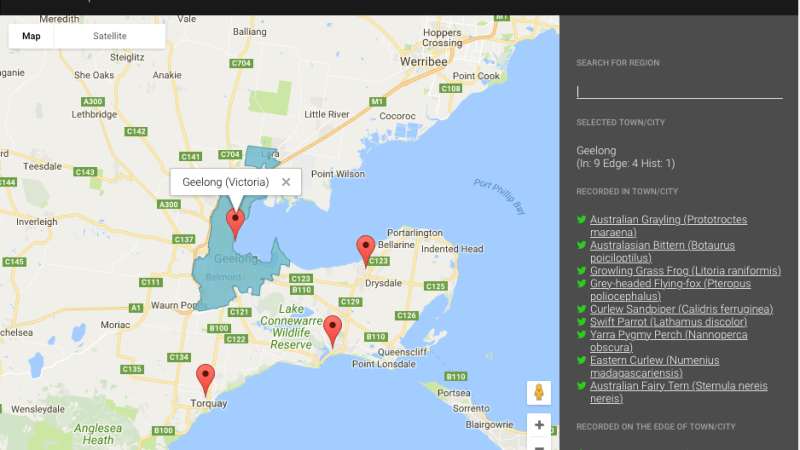The height and width of the screenshot is (450, 800).
Task: Select the red marker near Drysdale
Action: coord(366,248)
